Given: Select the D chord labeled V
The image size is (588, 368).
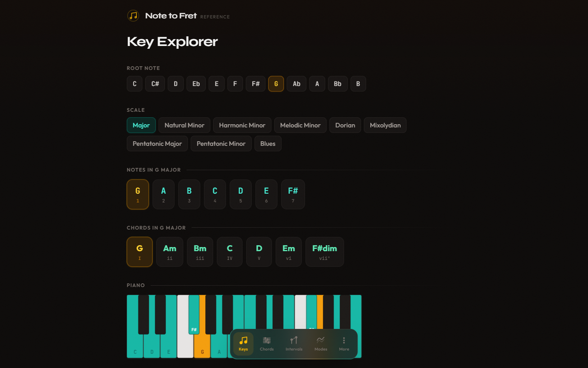Looking at the screenshot, I should pos(259,252).
